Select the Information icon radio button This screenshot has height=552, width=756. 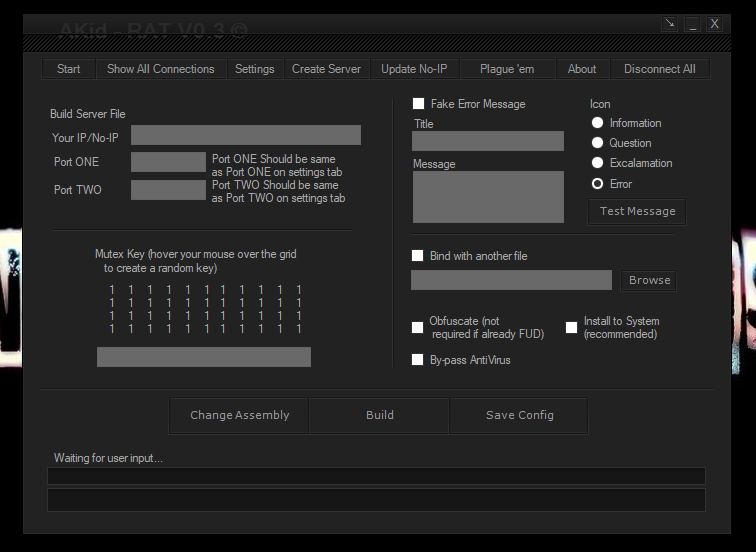(x=597, y=123)
